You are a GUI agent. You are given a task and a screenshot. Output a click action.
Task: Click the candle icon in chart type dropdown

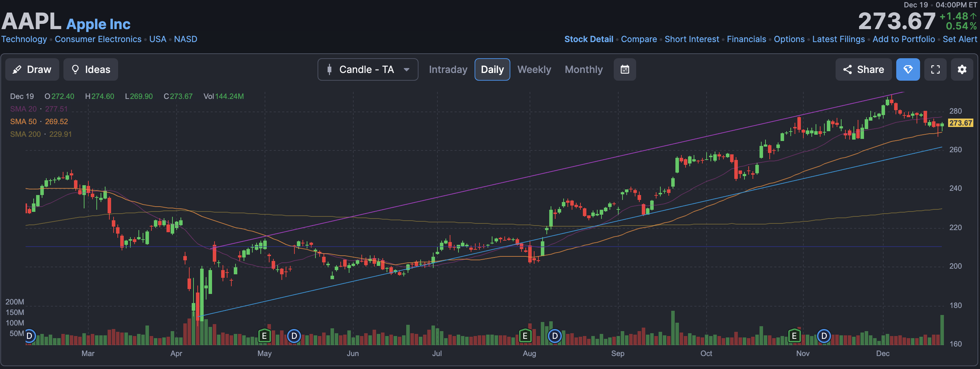point(329,69)
